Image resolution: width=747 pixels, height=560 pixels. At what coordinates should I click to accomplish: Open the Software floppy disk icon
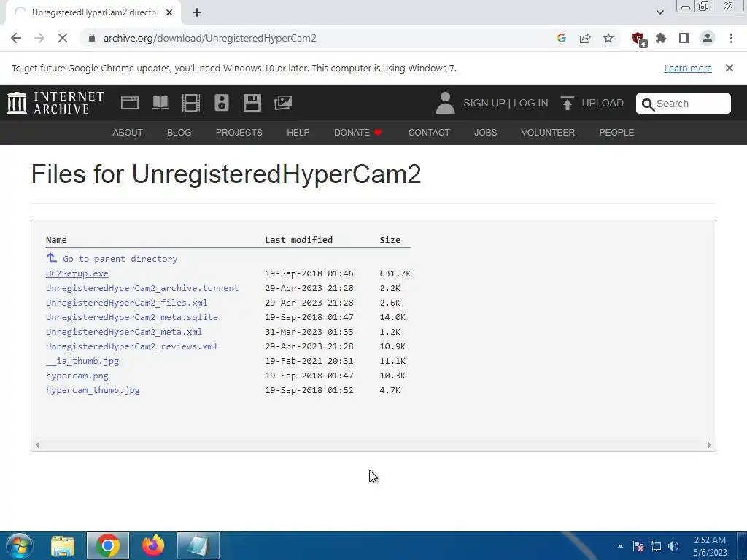click(x=252, y=103)
